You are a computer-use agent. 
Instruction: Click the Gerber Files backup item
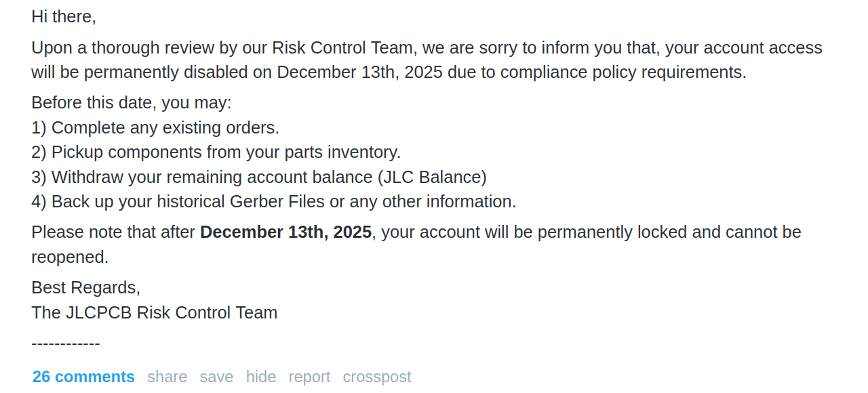273,201
